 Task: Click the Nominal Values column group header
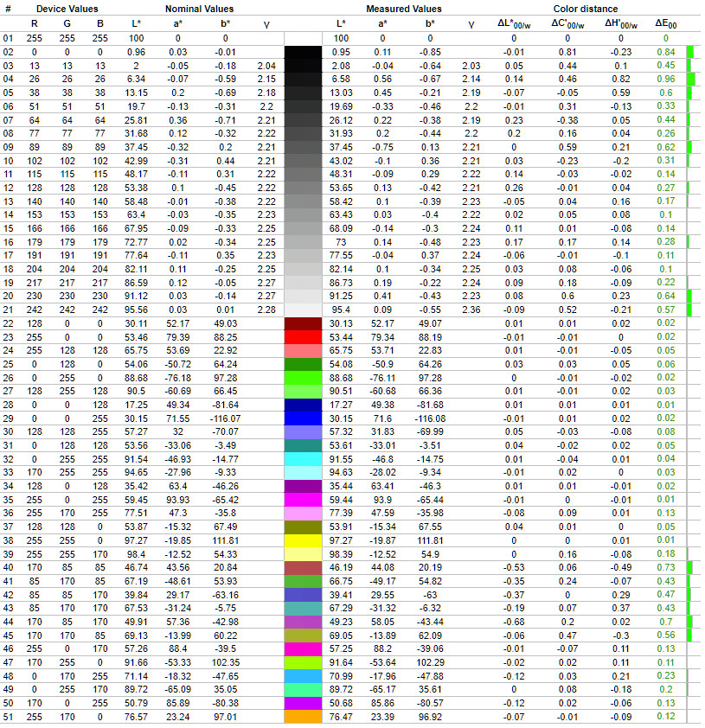pos(199,9)
